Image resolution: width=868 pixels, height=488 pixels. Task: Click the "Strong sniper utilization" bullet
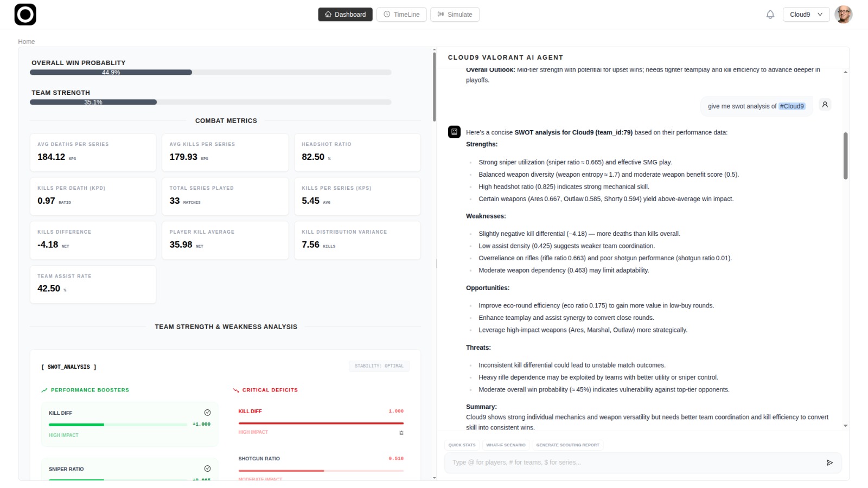point(575,162)
